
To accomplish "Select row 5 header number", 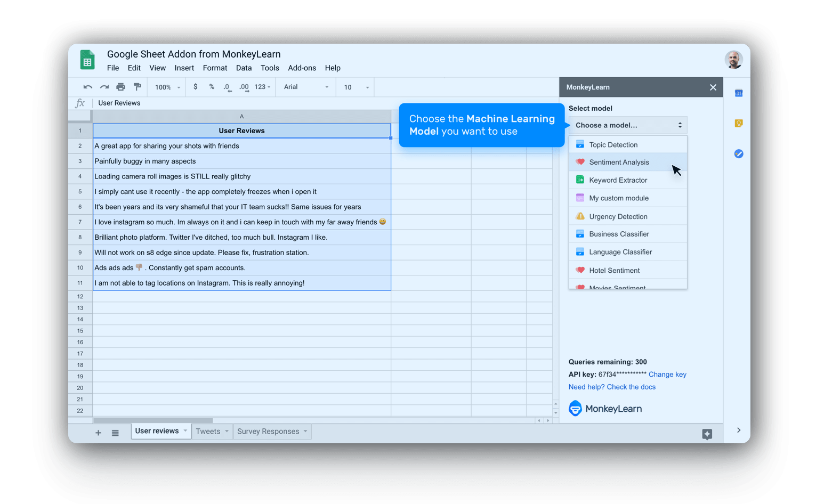I will click(x=80, y=191).
